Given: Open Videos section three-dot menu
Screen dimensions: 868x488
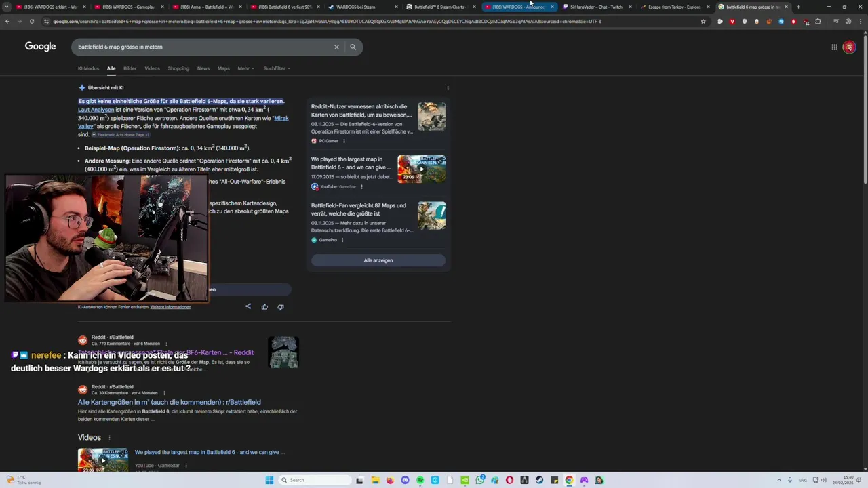Looking at the screenshot, I should [109, 438].
